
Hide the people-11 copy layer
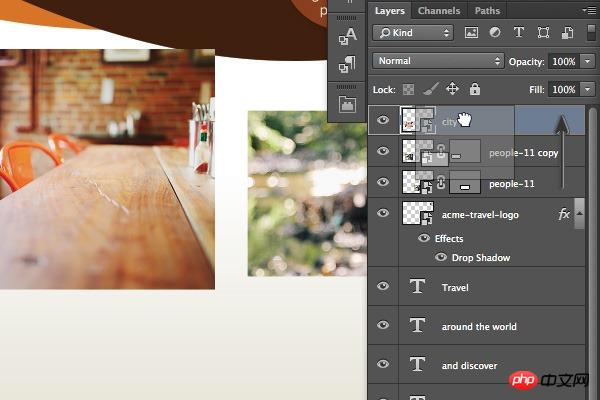click(383, 151)
